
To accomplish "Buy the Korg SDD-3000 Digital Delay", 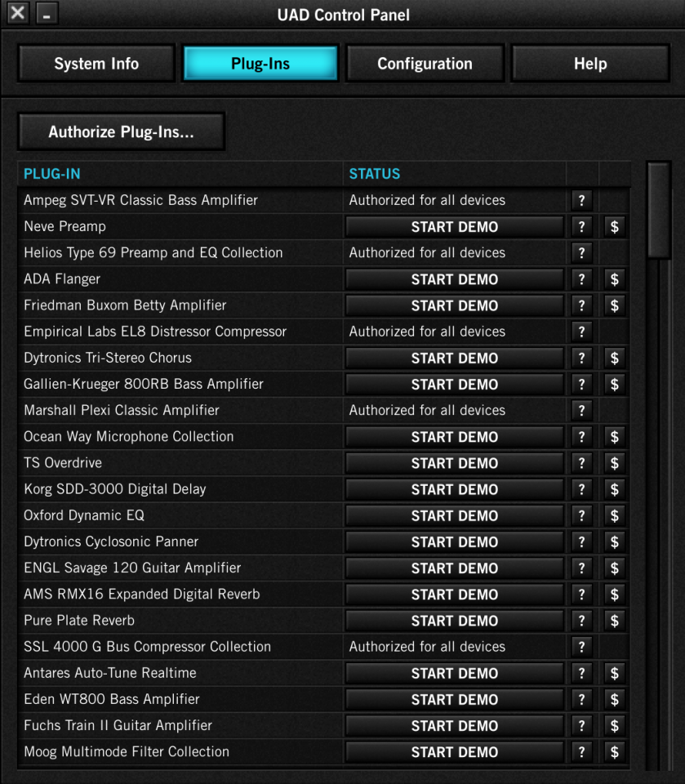I will coord(615,489).
